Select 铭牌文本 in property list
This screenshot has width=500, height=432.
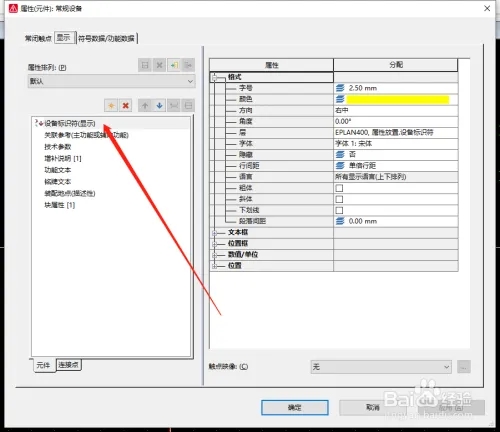[58, 182]
